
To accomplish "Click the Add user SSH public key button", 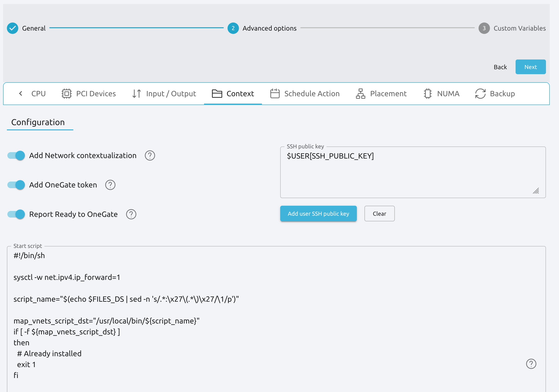I will pyautogui.click(x=319, y=213).
